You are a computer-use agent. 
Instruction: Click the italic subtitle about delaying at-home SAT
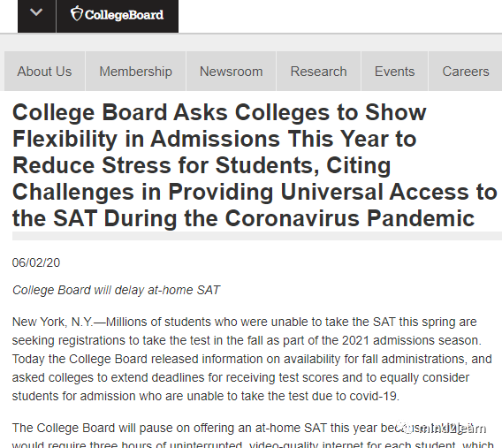116,290
